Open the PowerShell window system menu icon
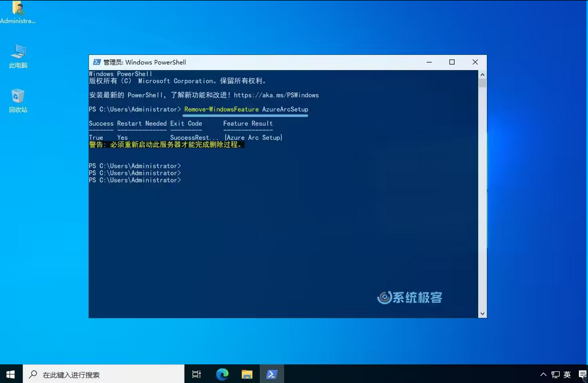Screen dimensions: 588x383 [x=97, y=62]
